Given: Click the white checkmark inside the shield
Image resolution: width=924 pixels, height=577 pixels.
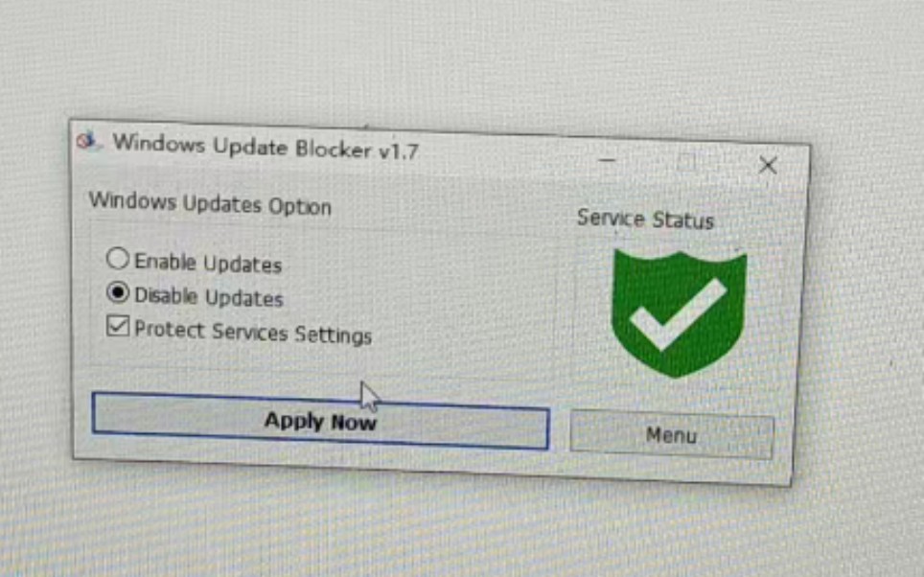Looking at the screenshot, I should [x=678, y=314].
